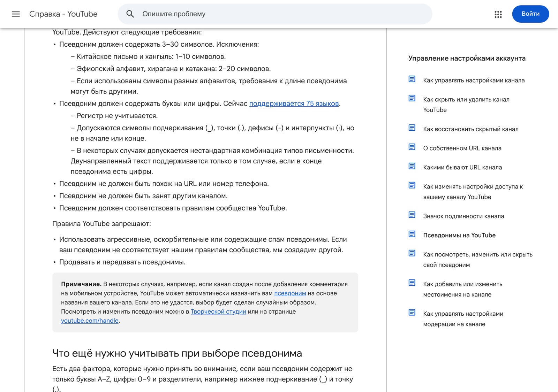Click bullet 'Псевдоним не должен быть занят другим каналом.'
The image size is (558, 392).
[143, 196]
